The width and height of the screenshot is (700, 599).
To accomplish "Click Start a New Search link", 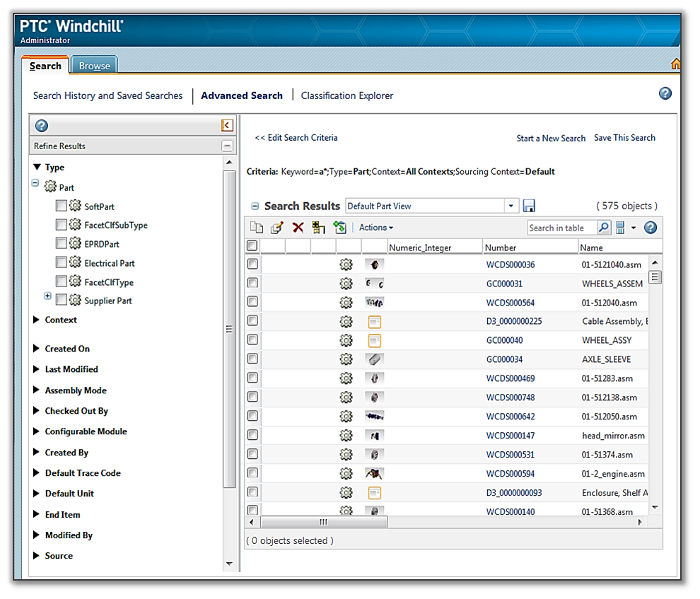I will 551,139.
